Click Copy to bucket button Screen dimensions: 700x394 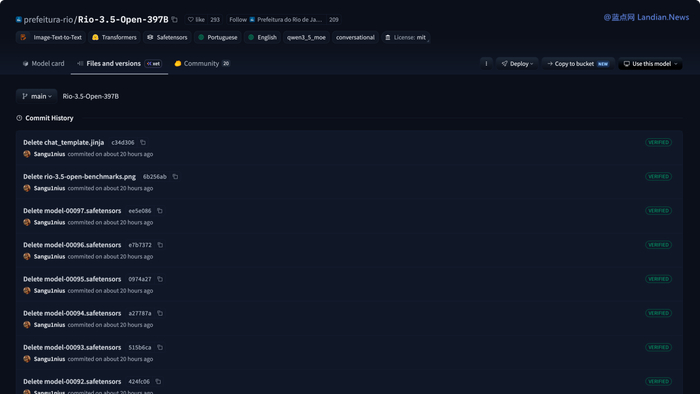click(578, 64)
